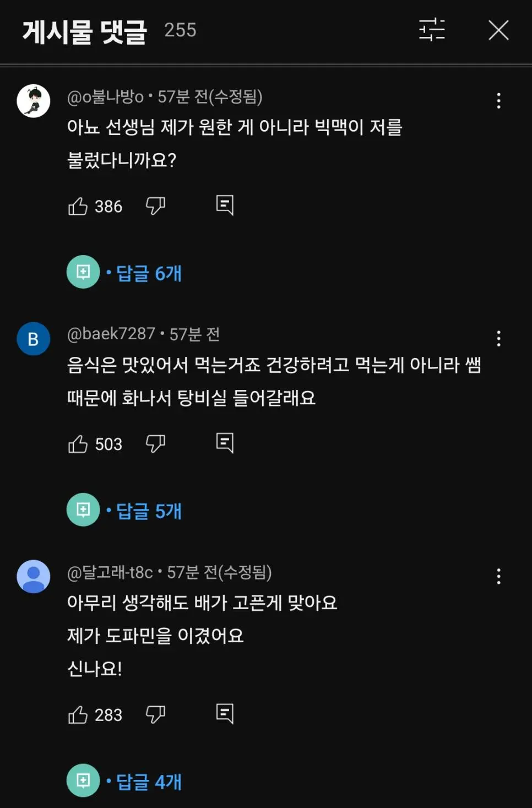The width and height of the screenshot is (532, 808).
Task: Dislike the comment by @baek7287
Action: coord(155,443)
